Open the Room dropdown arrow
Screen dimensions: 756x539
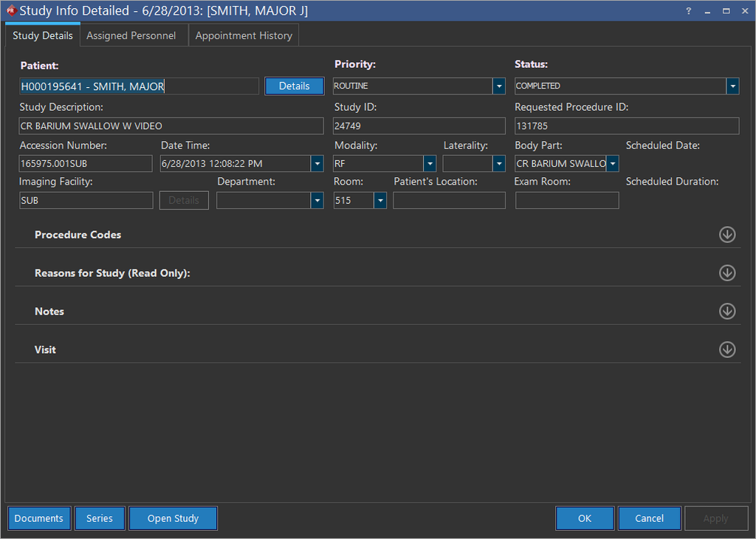tap(380, 201)
